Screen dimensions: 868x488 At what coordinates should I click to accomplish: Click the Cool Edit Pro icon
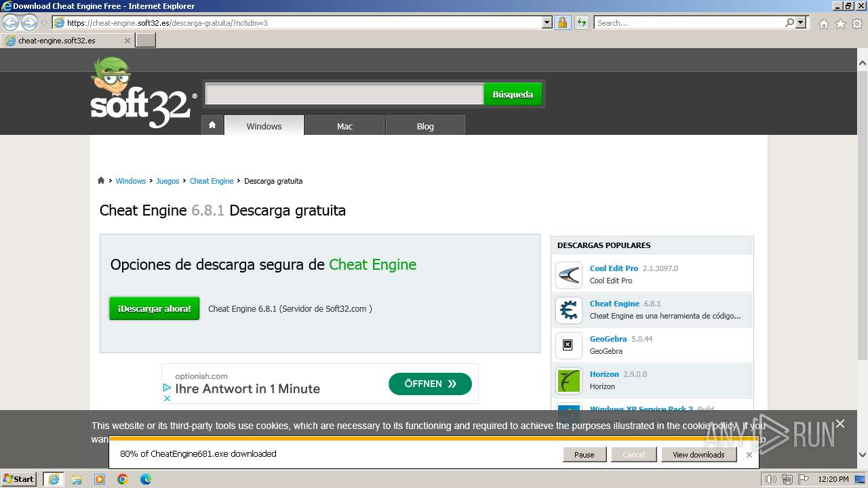point(568,275)
